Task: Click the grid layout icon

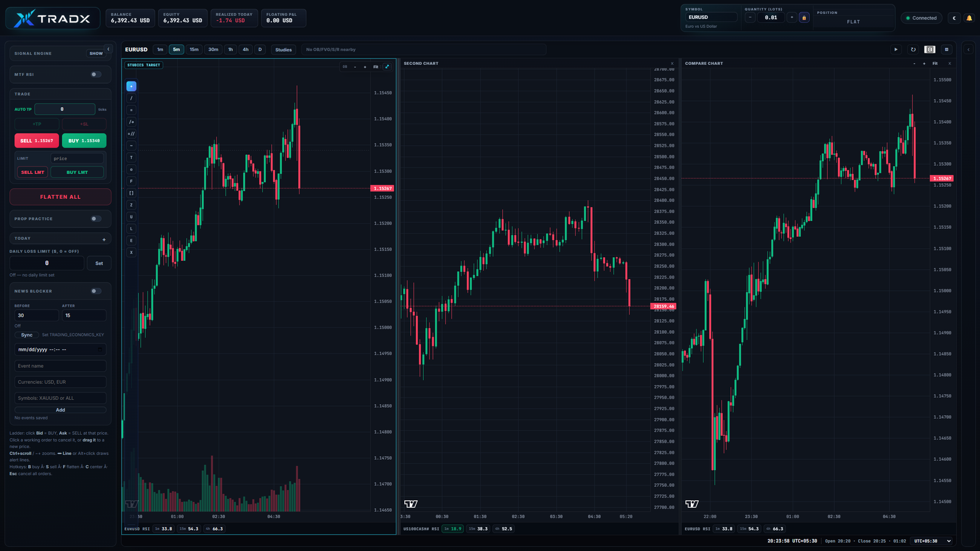Action: pyautogui.click(x=946, y=50)
